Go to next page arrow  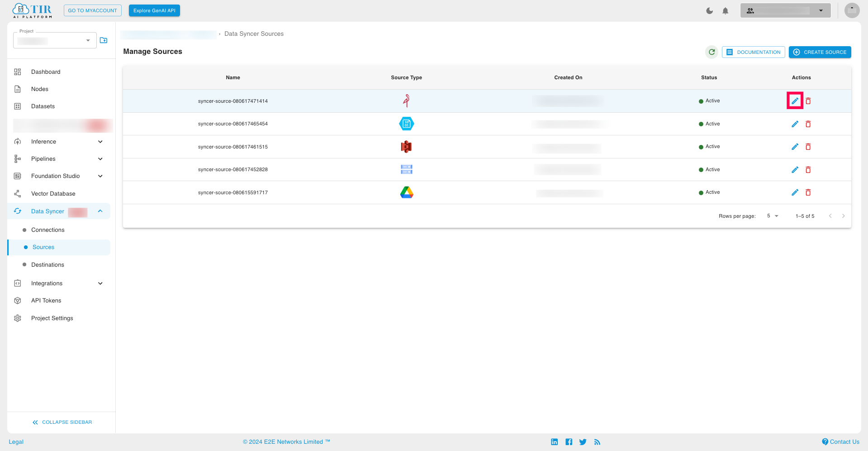coord(844,216)
